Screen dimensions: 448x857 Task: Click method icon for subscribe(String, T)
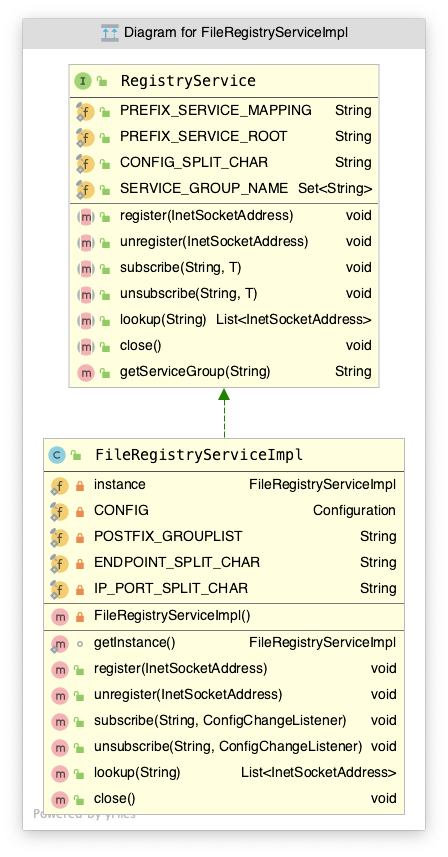[x=85, y=268]
